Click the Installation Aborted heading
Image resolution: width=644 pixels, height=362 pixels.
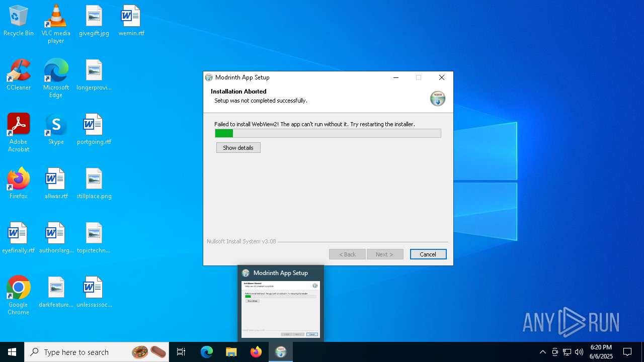coord(238,92)
